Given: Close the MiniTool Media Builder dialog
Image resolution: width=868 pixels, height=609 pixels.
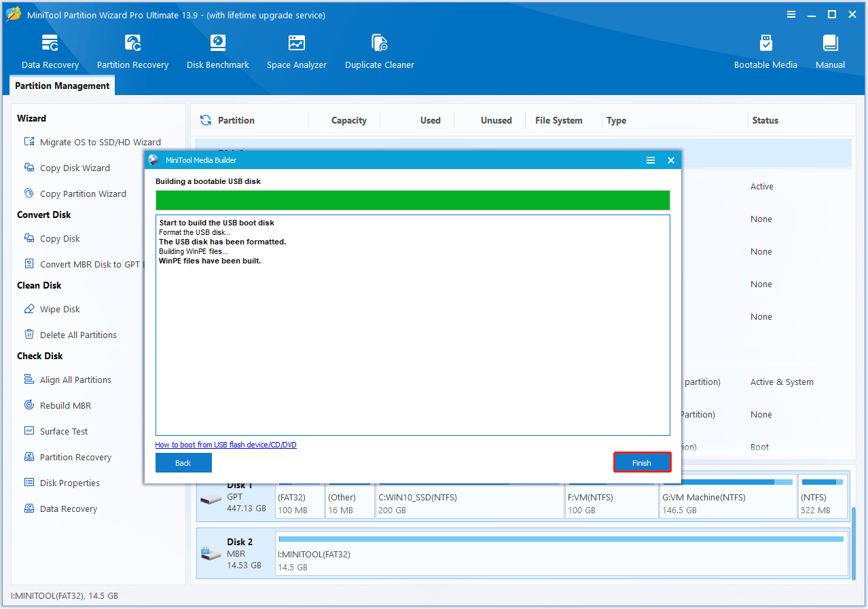Looking at the screenshot, I should [x=670, y=160].
